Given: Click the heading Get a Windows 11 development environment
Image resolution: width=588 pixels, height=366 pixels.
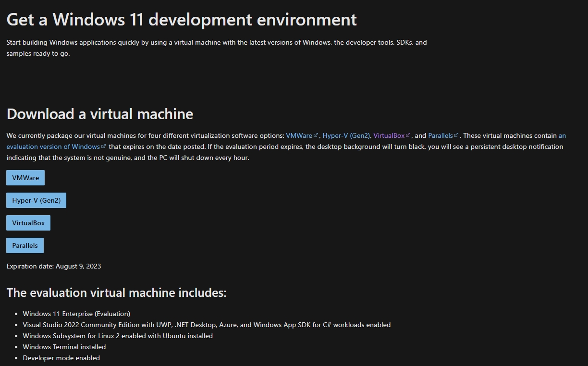Looking at the screenshot, I should pyautogui.click(x=182, y=20).
